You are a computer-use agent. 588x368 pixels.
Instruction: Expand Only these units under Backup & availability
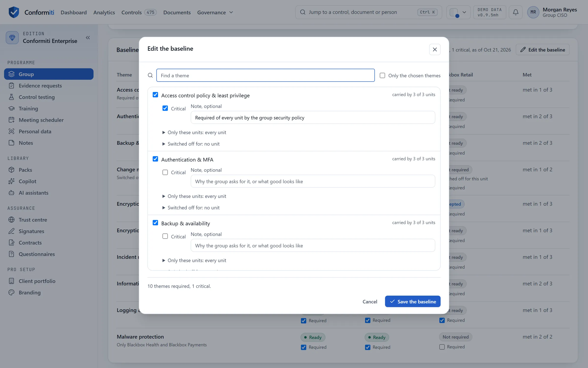point(194,260)
